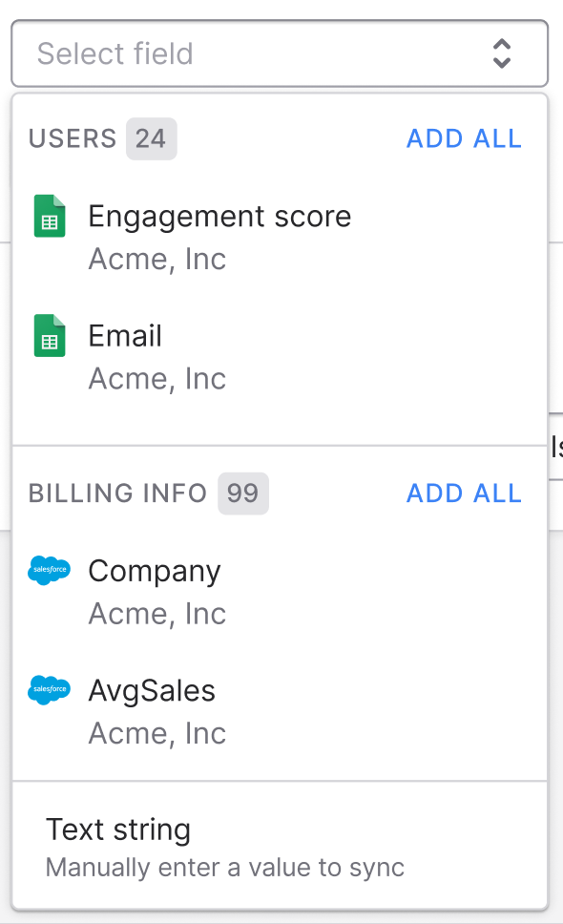Viewport: 563px width, 924px height.
Task: Click the BILLING INFO section header label
Action: click(117, 493)
